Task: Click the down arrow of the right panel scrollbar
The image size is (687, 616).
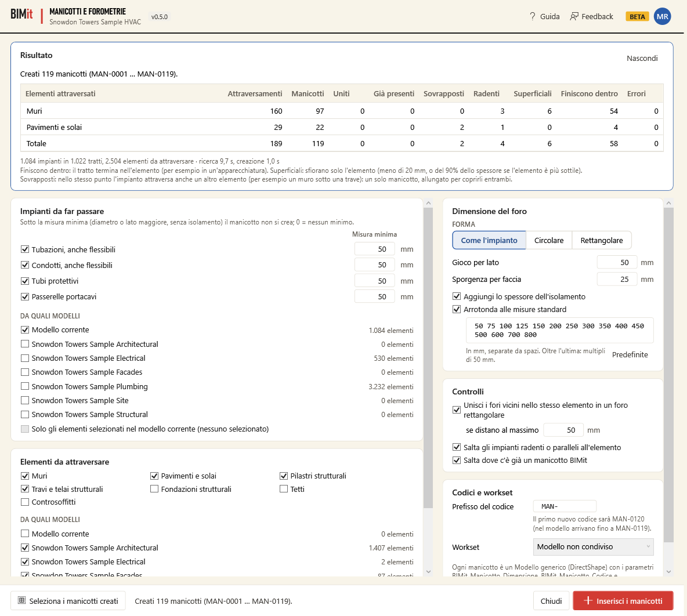Action: 668,571
